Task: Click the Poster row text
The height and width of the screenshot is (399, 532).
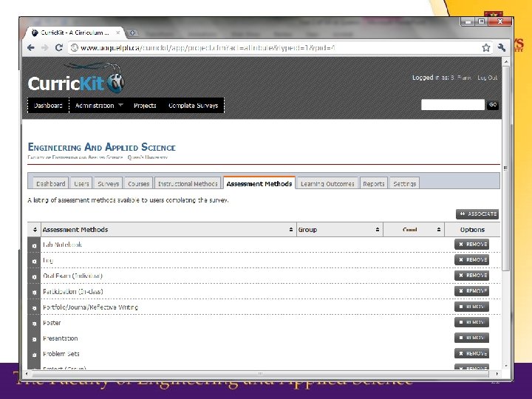Action: coord(52,323)
